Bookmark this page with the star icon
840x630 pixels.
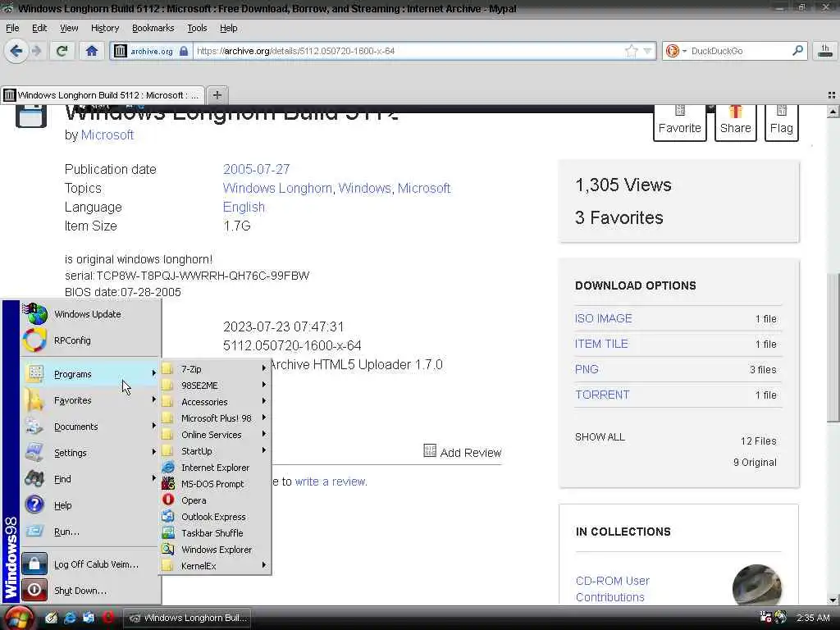pos(631,51)
